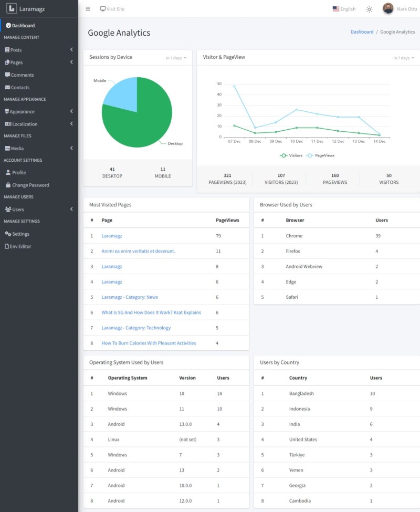Click the 07 Dec PageViews data point

pos(234,86)
